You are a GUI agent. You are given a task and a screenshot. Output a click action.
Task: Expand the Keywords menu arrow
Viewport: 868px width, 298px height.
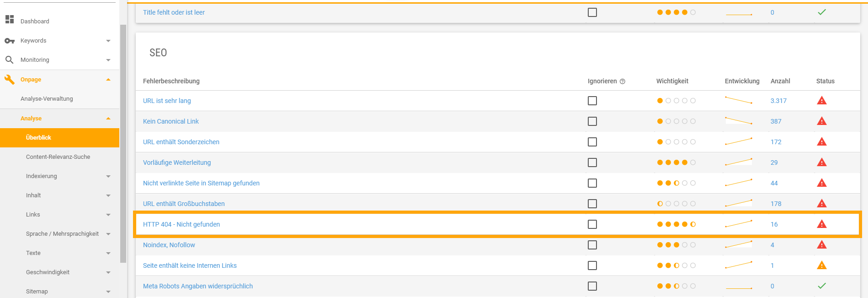tap(108, 41)
